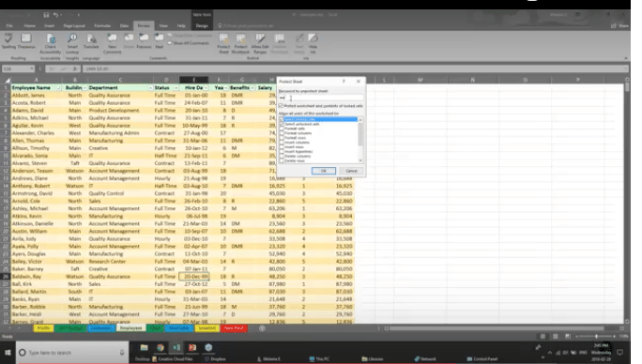Enable Insert columns permission
The height and width of the screenshot is (364, 642).
pos(282,143)
